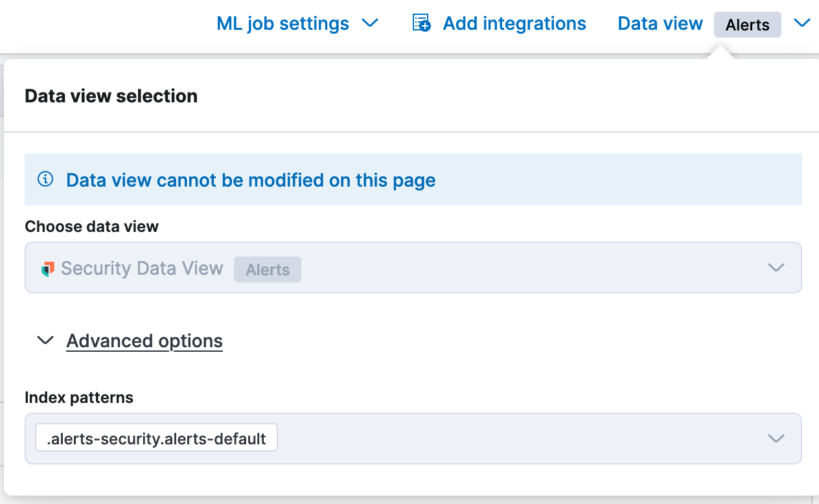This screenshot has height=504, width=819.
Task: Open the Add integrations link
Action: coord(514,24)
